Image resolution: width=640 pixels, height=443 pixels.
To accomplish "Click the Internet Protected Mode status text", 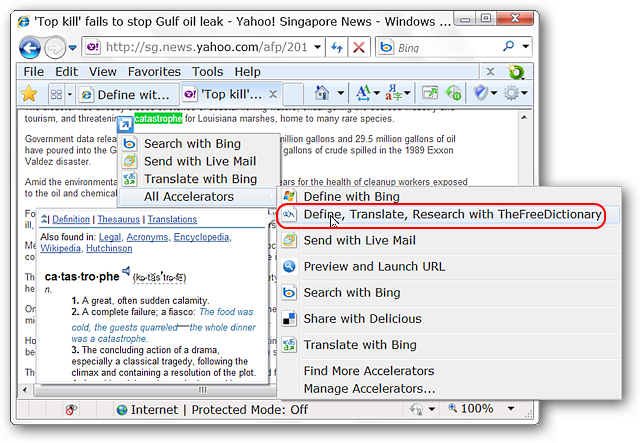I will coord(219,410).
